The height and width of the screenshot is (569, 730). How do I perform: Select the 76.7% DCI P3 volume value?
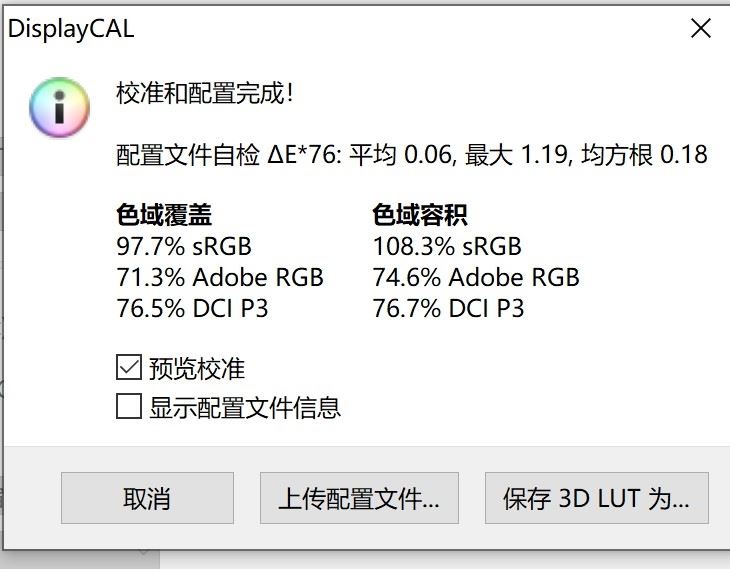448,308
